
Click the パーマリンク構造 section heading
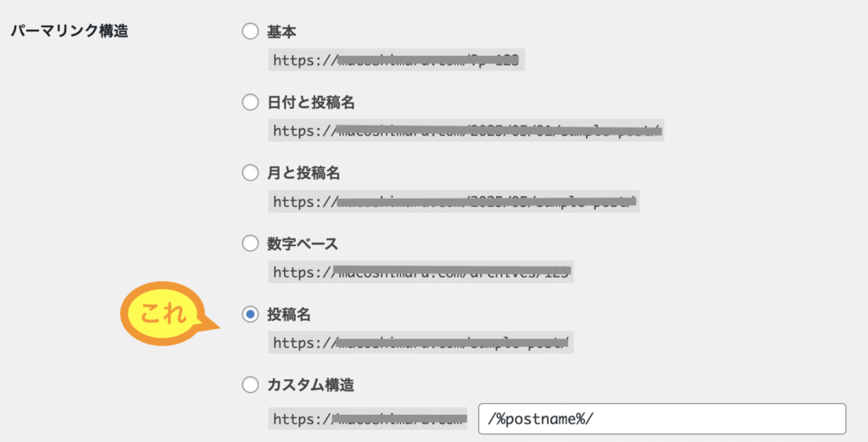(70, 31)
